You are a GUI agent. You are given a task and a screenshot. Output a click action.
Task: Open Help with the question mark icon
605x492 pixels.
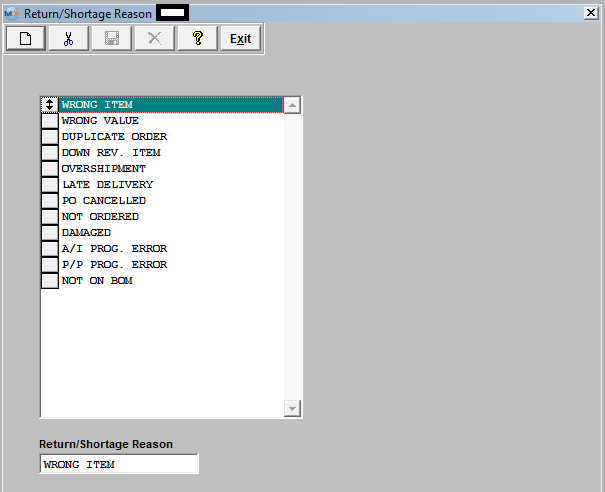[198, 38]
